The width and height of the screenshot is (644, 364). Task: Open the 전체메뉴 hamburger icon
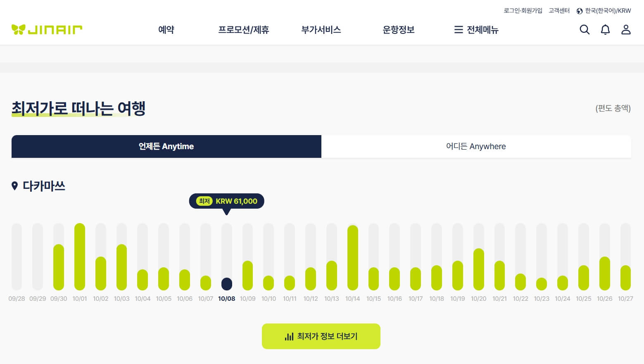(x=459, y=29)
